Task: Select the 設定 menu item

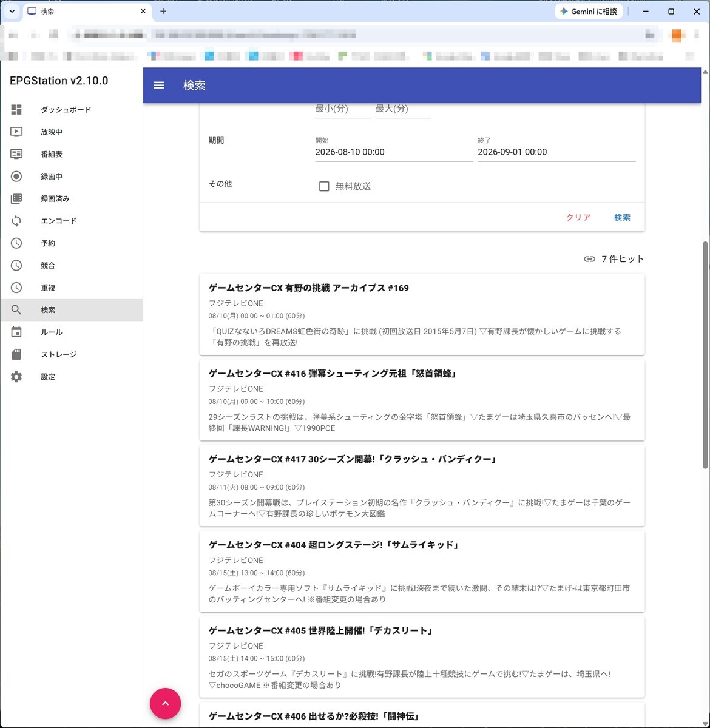Action: (x=72, y=377)
